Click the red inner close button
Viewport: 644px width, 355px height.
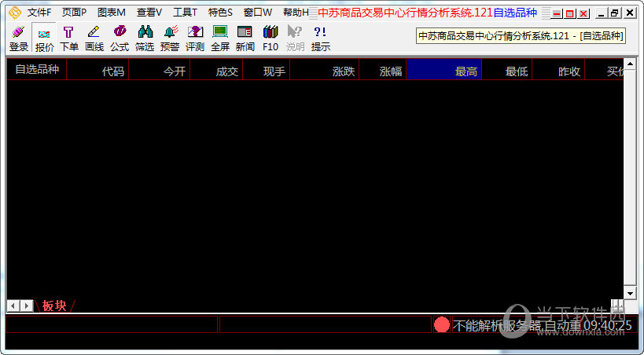click(583, 13)
